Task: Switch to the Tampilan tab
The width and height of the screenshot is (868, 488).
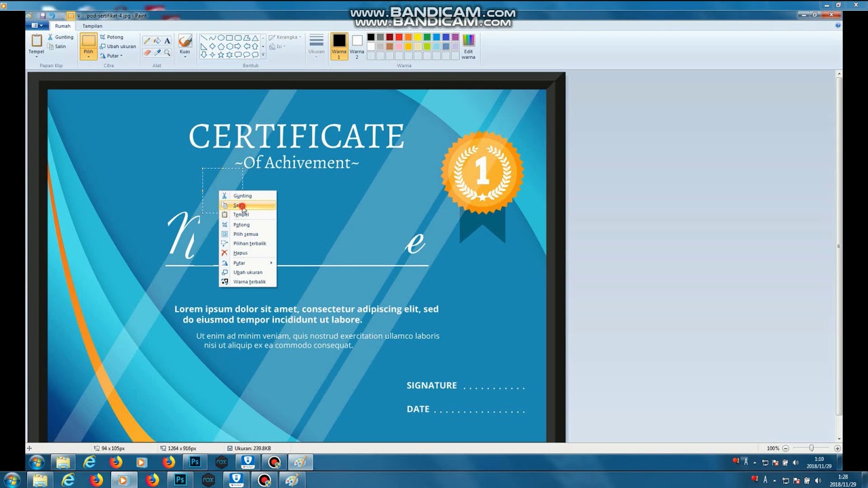Action: [x=92, y=26]
